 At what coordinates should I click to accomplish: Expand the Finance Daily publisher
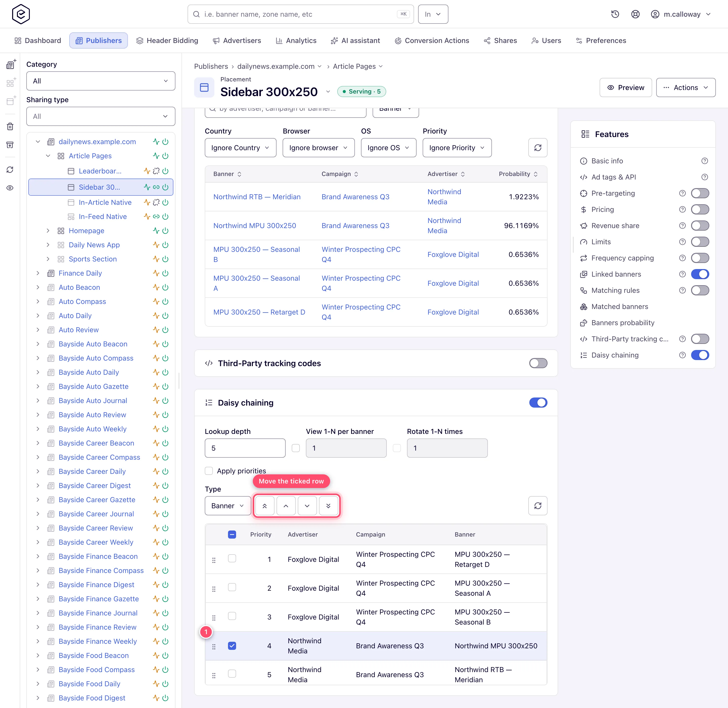(38, 273)
